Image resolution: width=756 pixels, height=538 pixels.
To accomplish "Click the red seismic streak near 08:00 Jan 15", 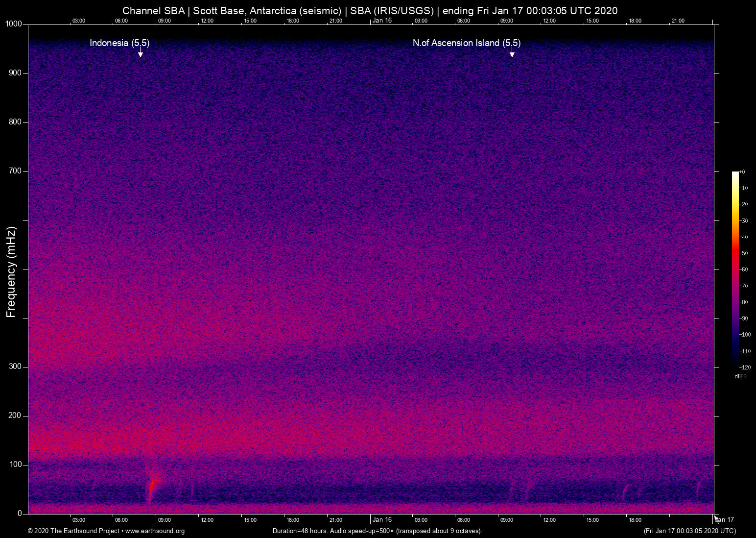I will tap(152, 485).
